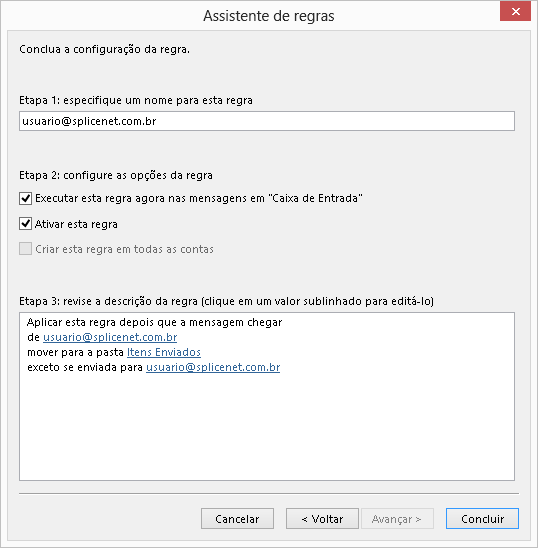Click the Assistente de regras title bar

click(x=269, y=16)
